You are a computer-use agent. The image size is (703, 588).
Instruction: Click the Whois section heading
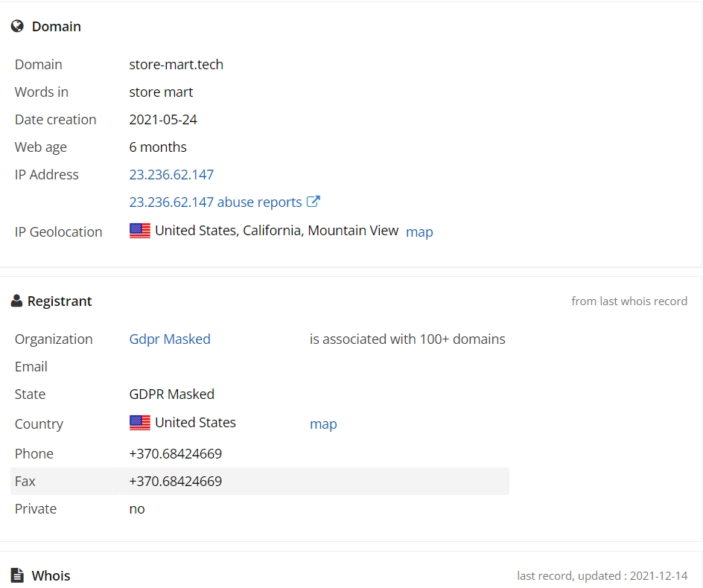click(51, 575)
